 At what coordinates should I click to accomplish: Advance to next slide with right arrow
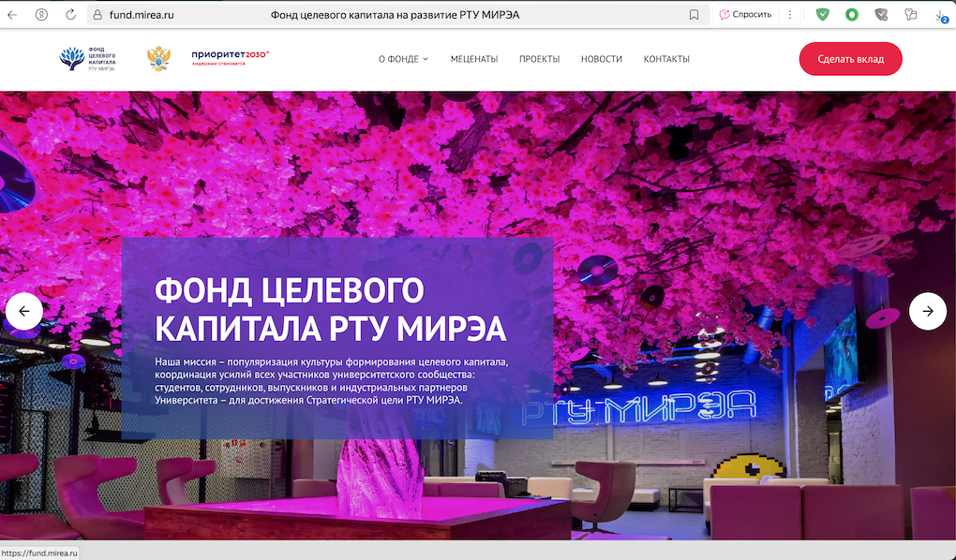click(x=927, y=312)
